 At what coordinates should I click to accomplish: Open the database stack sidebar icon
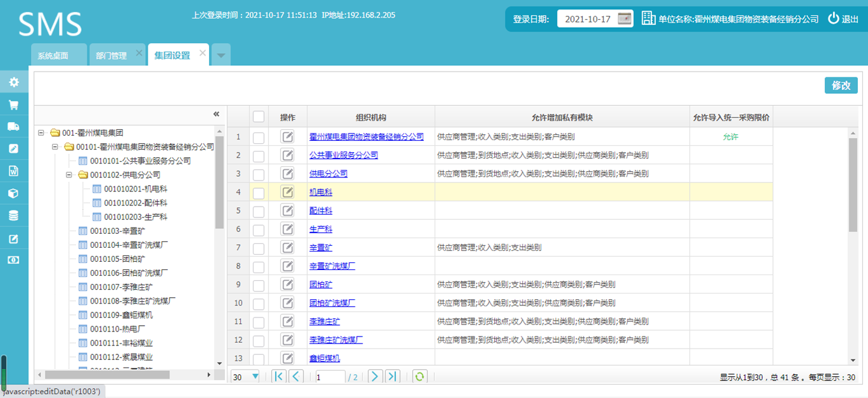coord(13,215)
